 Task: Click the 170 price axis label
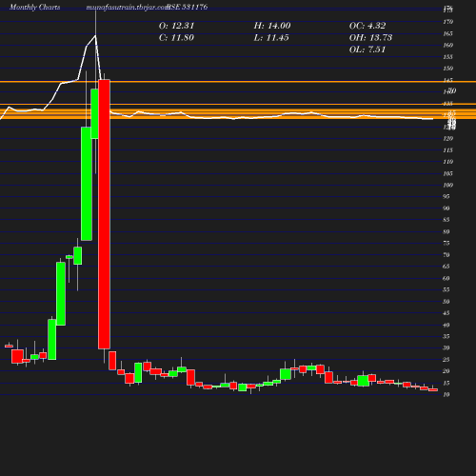[x=447, y=22]
